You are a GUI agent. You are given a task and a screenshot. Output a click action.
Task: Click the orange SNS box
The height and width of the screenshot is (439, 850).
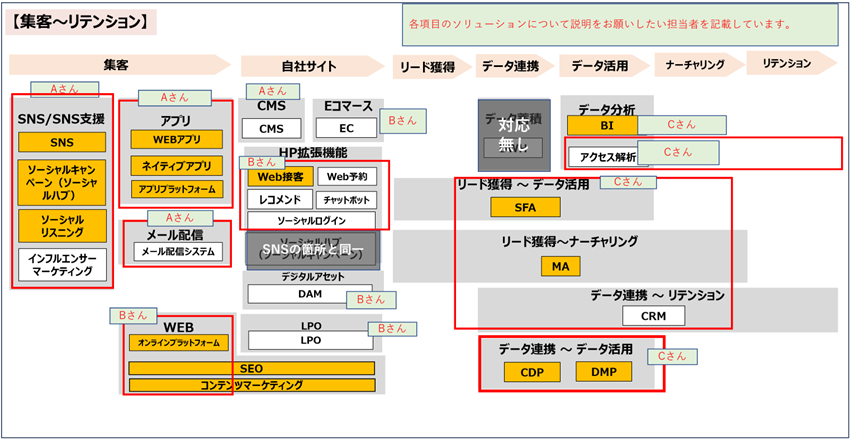(x=61, y=143)
